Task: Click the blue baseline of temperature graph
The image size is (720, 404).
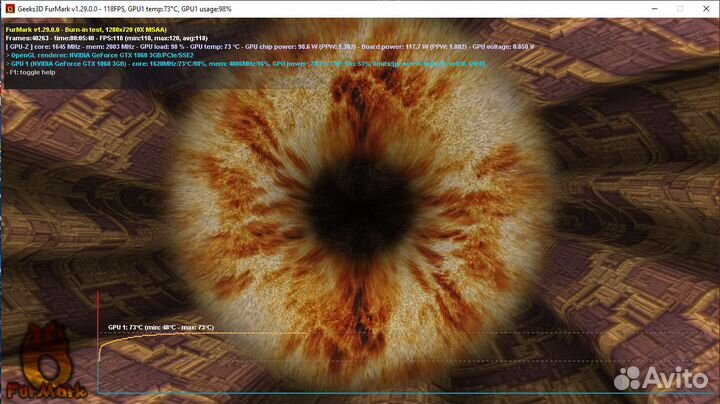Action: [350, 392]
